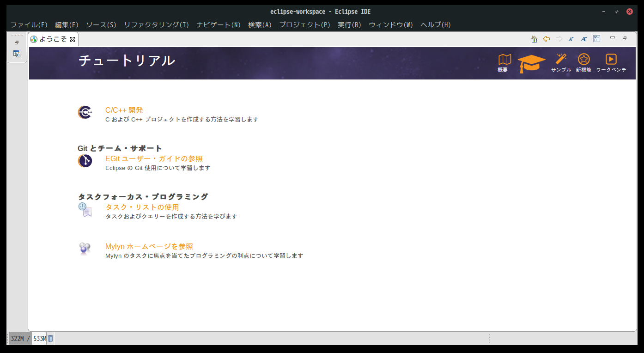This screenshot has width=644, height=353.
Task: Select the ようこそ tab
Action: pos(53,39)
